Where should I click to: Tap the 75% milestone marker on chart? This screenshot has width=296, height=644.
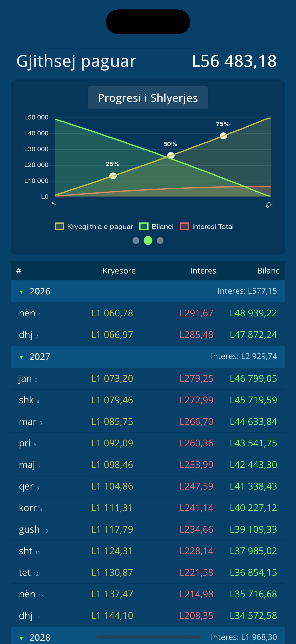[x=223, y=136]
